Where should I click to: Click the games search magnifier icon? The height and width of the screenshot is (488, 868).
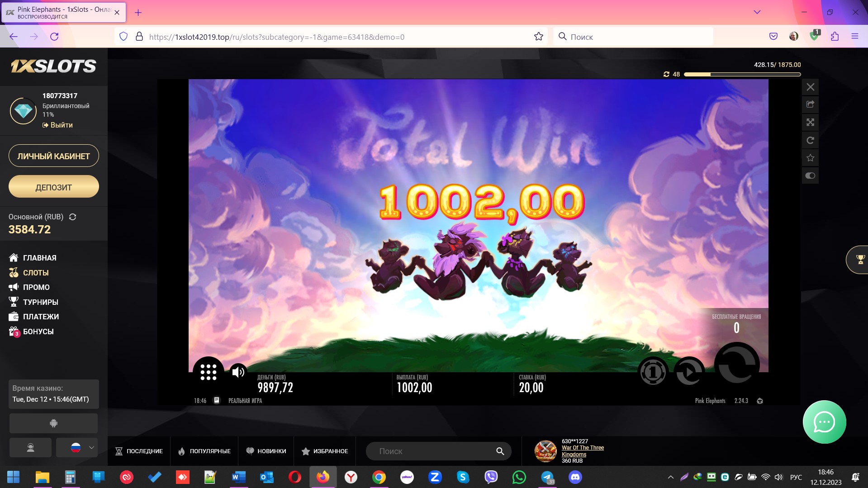[x=500, y=451]
